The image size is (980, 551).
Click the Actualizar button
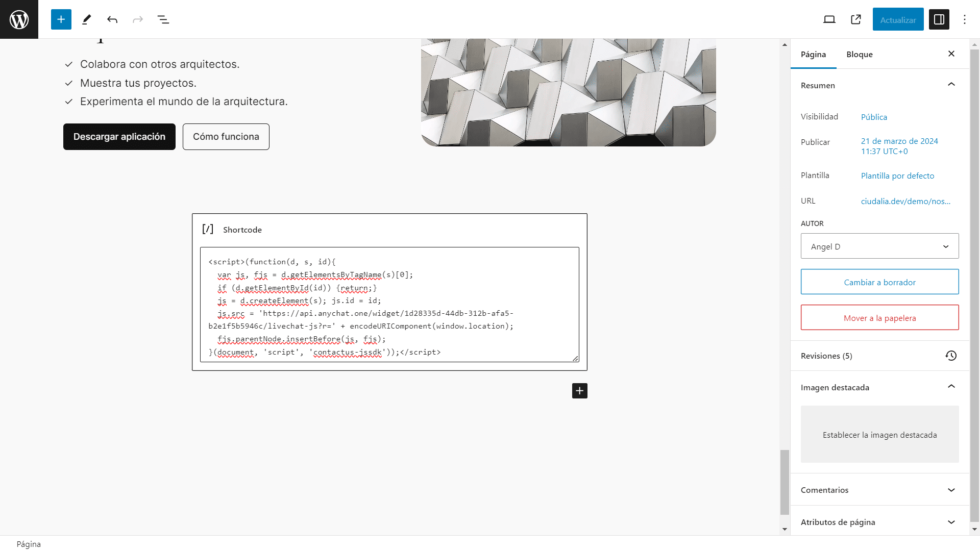coord(898,19)
